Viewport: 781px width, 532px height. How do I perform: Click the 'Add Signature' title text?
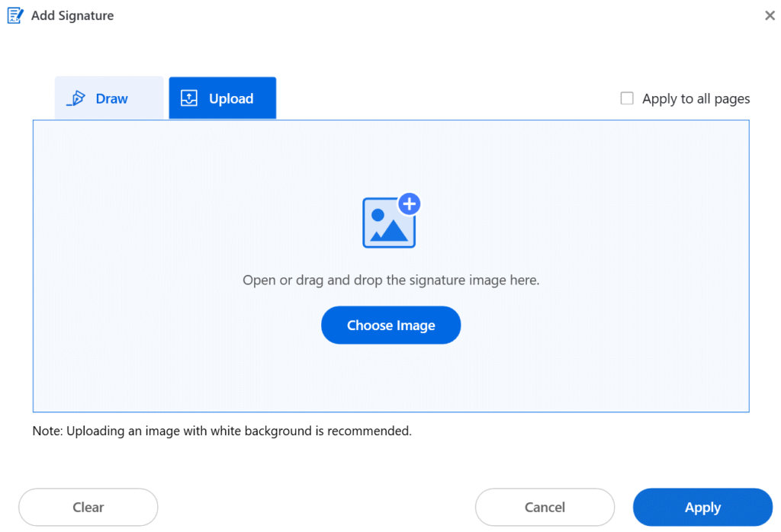72,16
